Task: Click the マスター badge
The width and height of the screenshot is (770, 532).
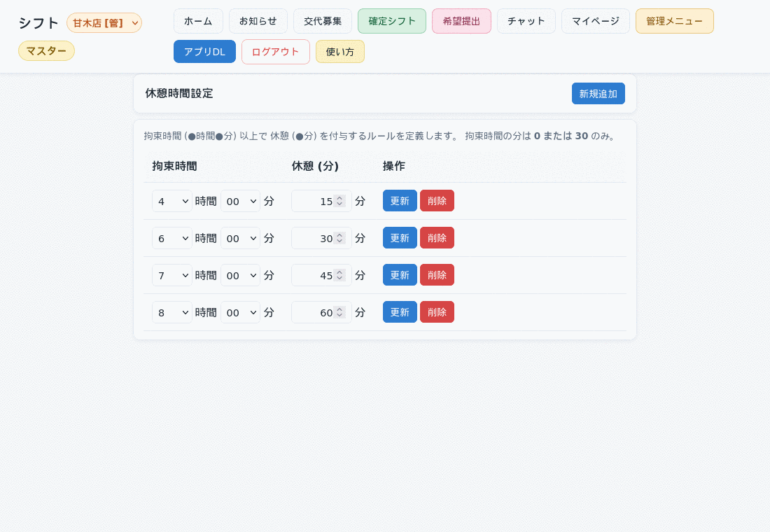Action: click(47, 50)
